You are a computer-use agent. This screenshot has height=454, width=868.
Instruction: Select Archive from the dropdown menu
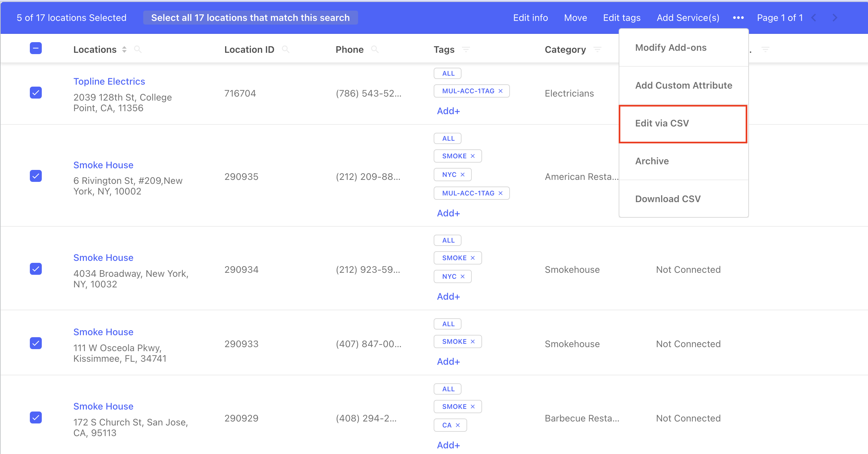click(x=683, y=161)
